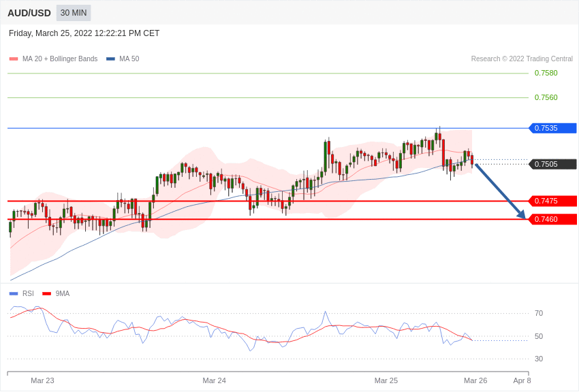This screenshot has width=579, height=392.
Task: Click the MA 20 + Bollinger Bands swatch
Action: click(14, 59)
